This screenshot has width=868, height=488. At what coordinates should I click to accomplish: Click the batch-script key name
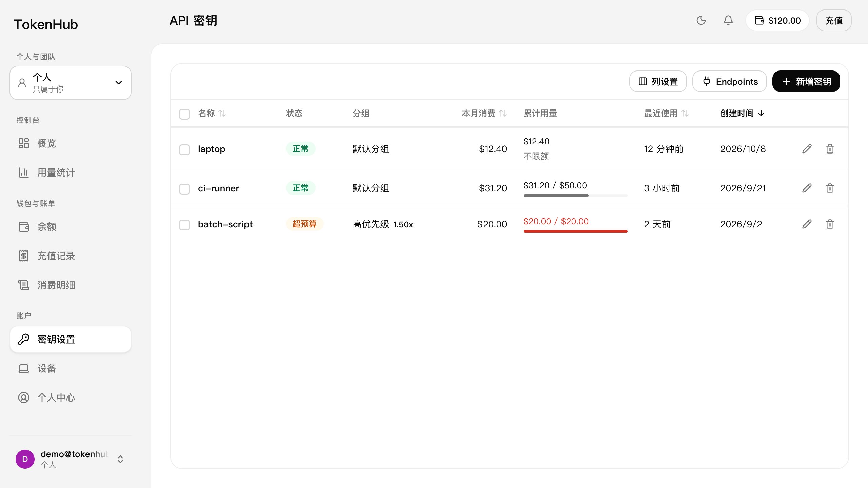[x=225, y=224]
